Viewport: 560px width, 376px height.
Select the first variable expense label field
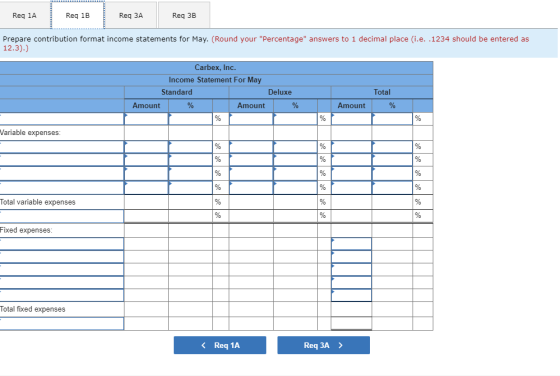pos(62,147)
